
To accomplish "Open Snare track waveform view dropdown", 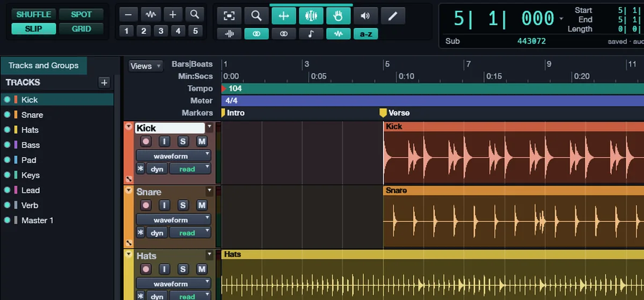I will point(173,220).
